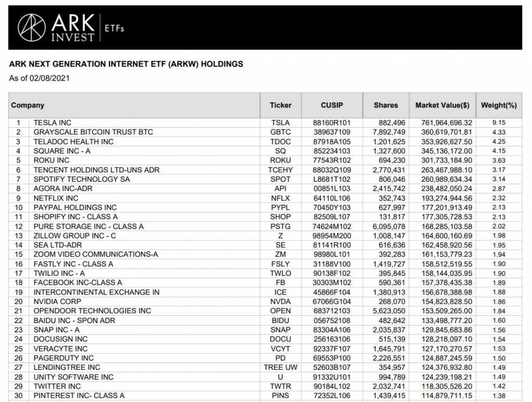Viewport: 532px width, 402px height.
Task: Click Tesla CUSIP 88160R101
Action: point(332,123)
